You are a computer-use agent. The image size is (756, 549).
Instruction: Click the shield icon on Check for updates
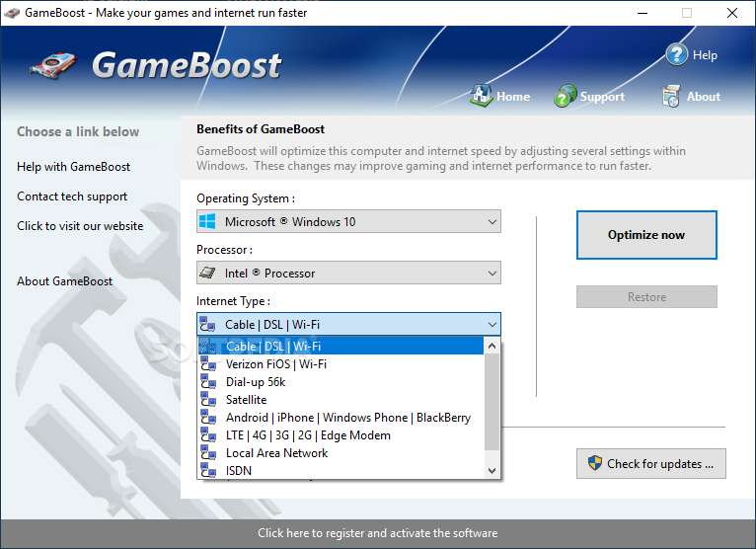[595, 463]
